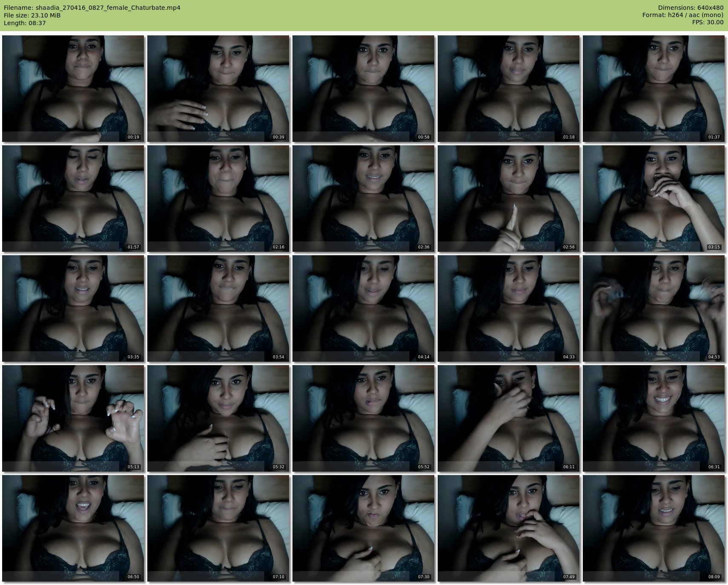Click the 06:31 thumbnail
This screenshot has height=585, width=728.
pyautogui.click(x=653, y=418)
